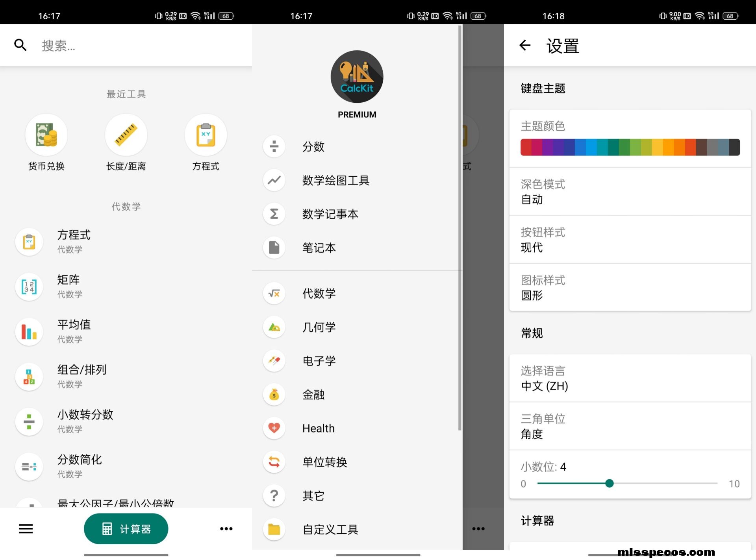Select the 方程式 algebra list item icon
The height and width of the screenshot is (560, 756).
coord(29,242)
